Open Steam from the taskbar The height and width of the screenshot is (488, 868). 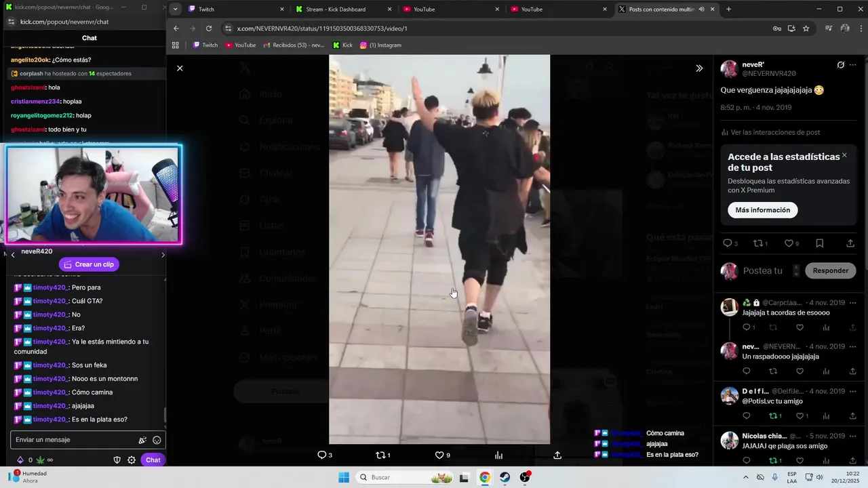505,477
